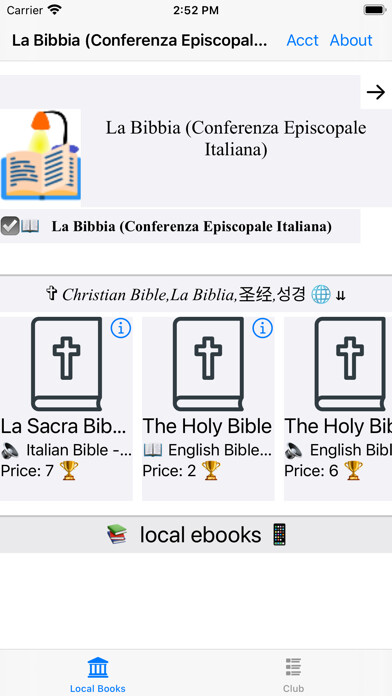Click the cross symbol before Christian Bible
Screen dimensions: 392x696
52,293
